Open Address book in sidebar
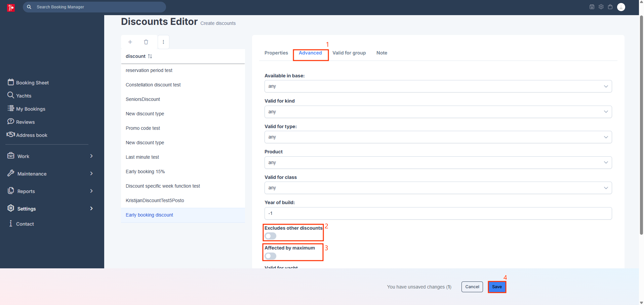644x305 pixels. (32, 135)
